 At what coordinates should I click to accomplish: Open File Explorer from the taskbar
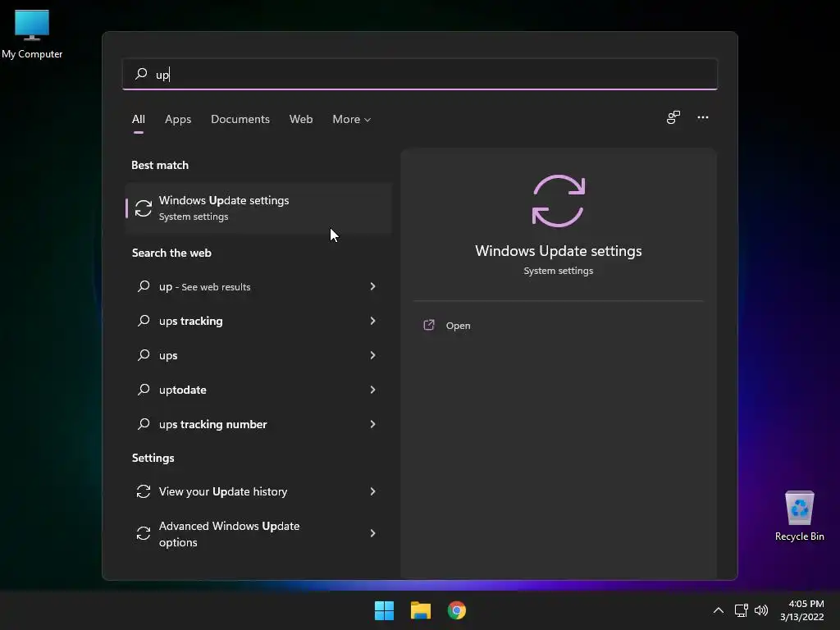point(421,610)
